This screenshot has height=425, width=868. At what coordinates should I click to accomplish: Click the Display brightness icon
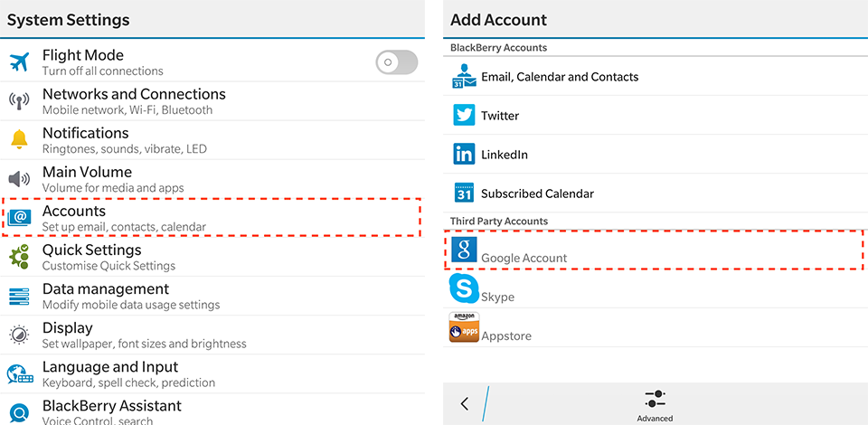click(19, 335)
